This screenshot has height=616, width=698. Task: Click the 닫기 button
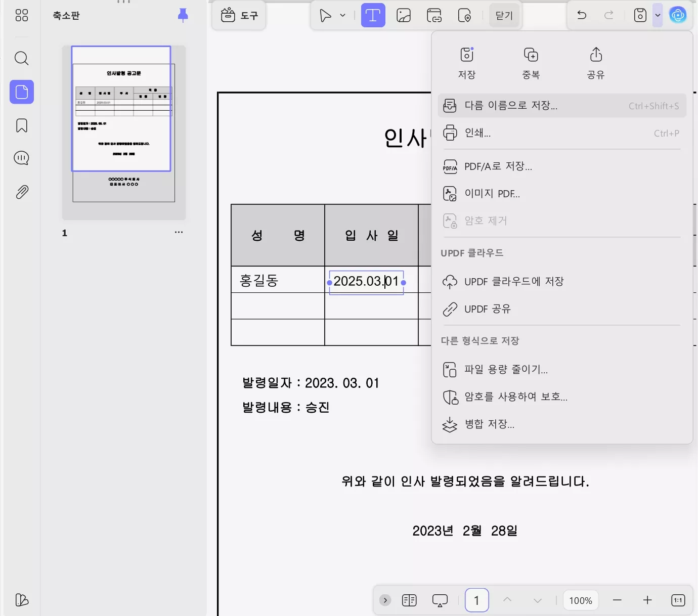[504, 15]
